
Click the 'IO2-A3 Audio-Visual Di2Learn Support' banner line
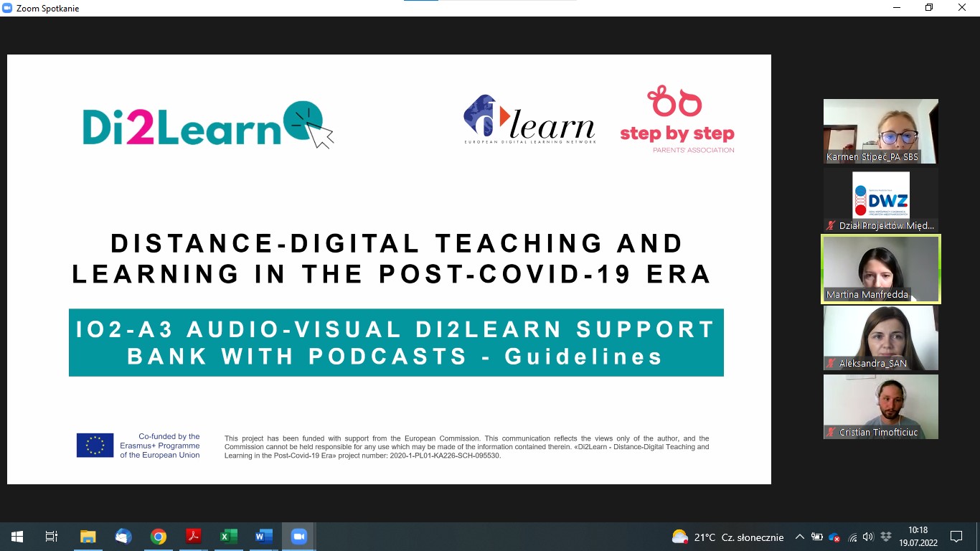(396, 329)
